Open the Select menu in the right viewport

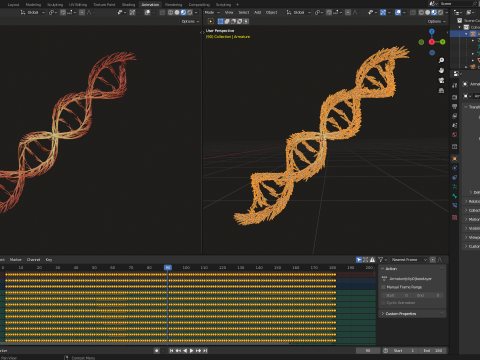tap(244, 12)
